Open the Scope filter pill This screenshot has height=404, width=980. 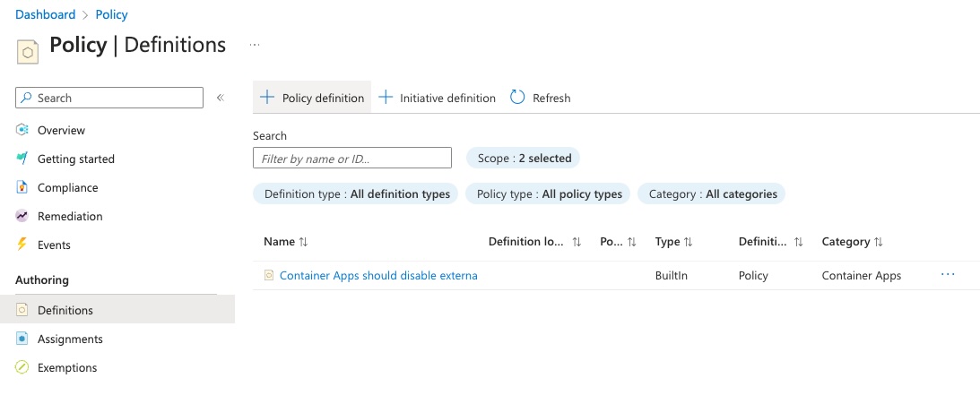[x=523, y=158]
